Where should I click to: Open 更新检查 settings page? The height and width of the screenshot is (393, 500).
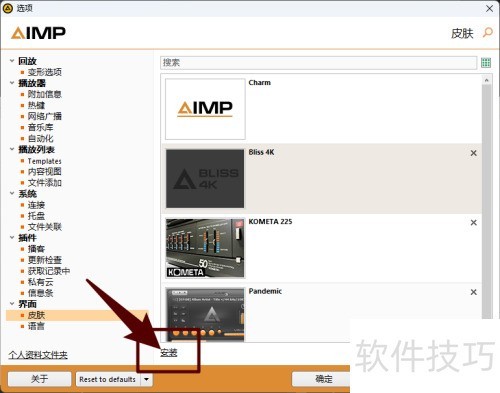coord(44,260)
